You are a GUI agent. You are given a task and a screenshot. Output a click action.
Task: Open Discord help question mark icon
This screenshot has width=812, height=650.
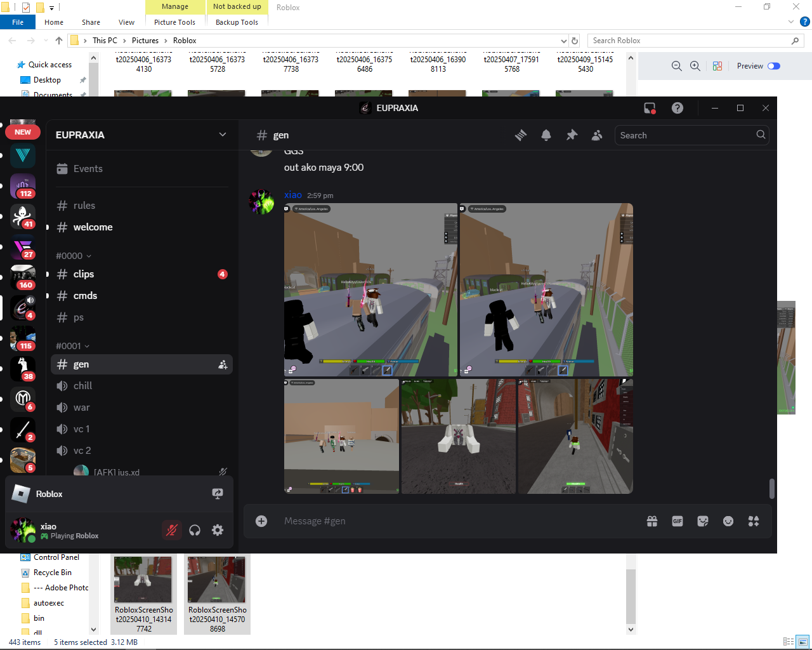tap(678, 108)
